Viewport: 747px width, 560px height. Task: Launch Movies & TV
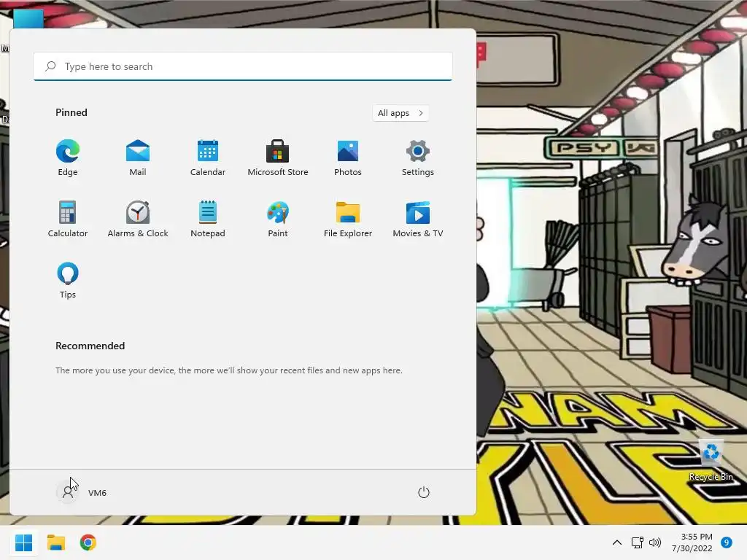point(418,219)
